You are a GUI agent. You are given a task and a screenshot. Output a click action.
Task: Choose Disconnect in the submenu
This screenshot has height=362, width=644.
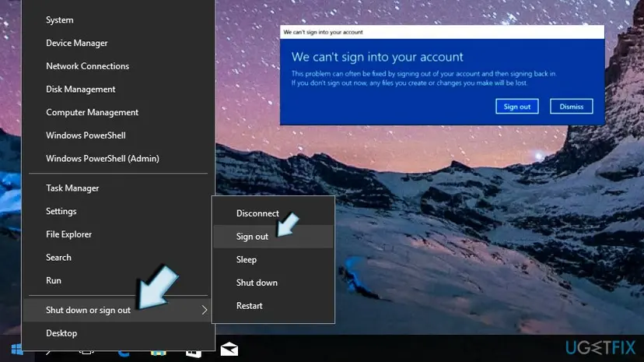pos(273,213)
